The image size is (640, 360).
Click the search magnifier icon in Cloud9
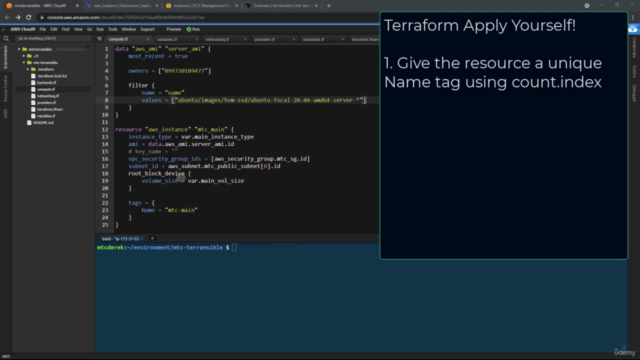(x=6, y=39)
